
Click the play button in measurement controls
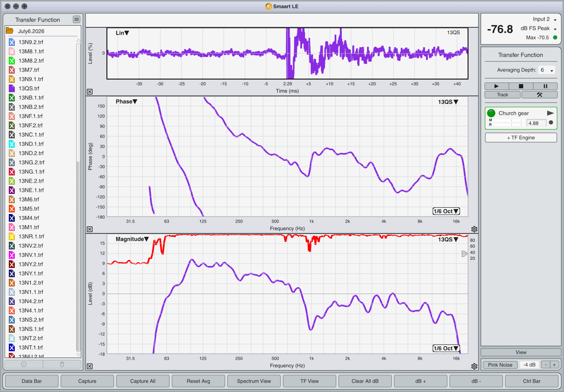[x=496, y=86]
